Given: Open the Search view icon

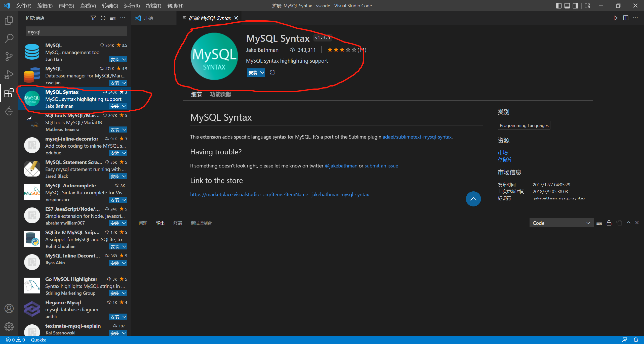Looking at the screenshot, I should tap(9, 38).
